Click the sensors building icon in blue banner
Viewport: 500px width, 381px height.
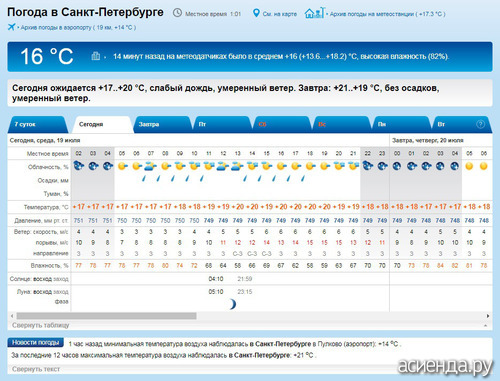(x=96, y=56)
